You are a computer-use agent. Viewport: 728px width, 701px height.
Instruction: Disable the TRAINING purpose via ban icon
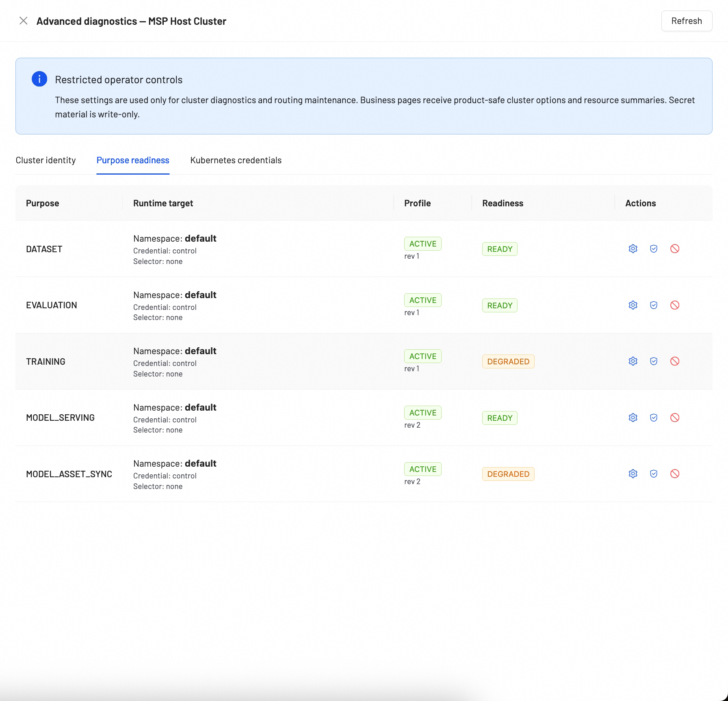pos(675,361)
